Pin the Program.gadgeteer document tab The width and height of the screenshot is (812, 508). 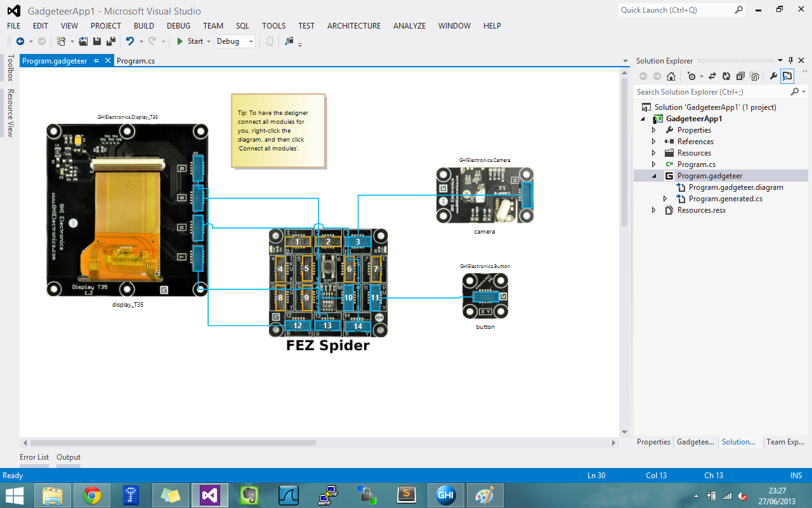tap(96, 60)
